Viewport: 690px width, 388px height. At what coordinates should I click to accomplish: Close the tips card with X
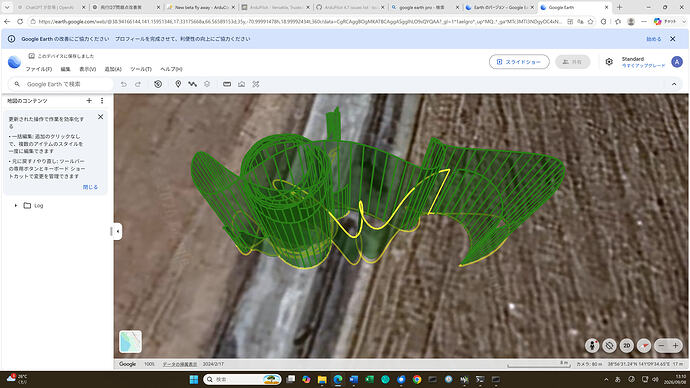tap(100, 117)
